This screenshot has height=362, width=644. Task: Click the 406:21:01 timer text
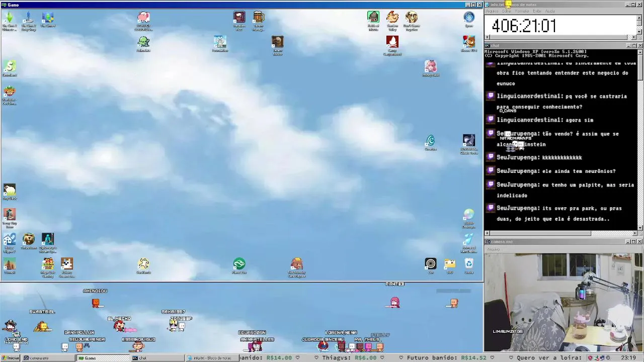524,26
